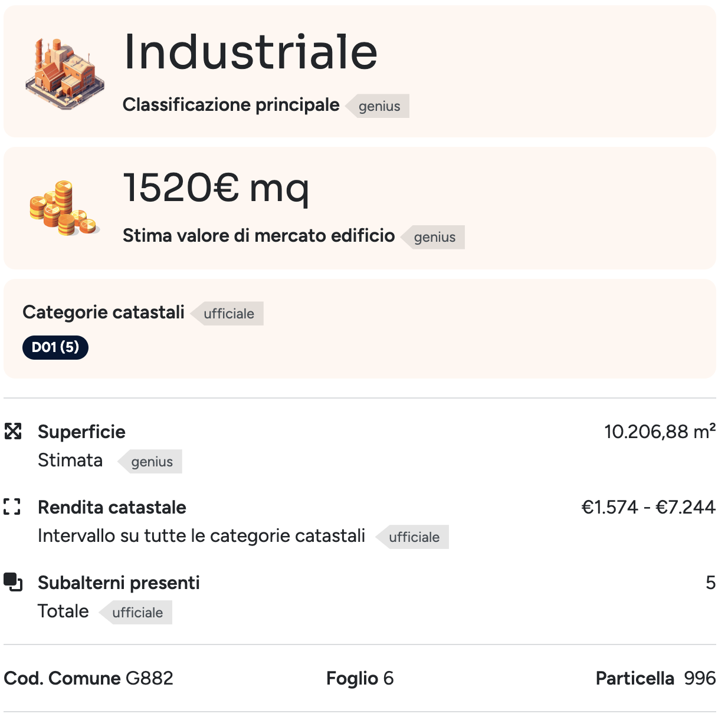This screenshot has width=728, height=717.
Task: Click the Subalterni presenti layers icon
Action: click(13, 582)
